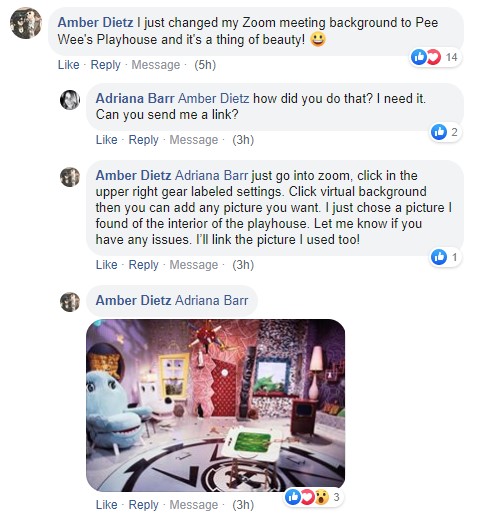This screenshot has width=493, height=524.
Task: Open the tagged Amber Dietz mention in Adriana's reply
Action: 214,98
